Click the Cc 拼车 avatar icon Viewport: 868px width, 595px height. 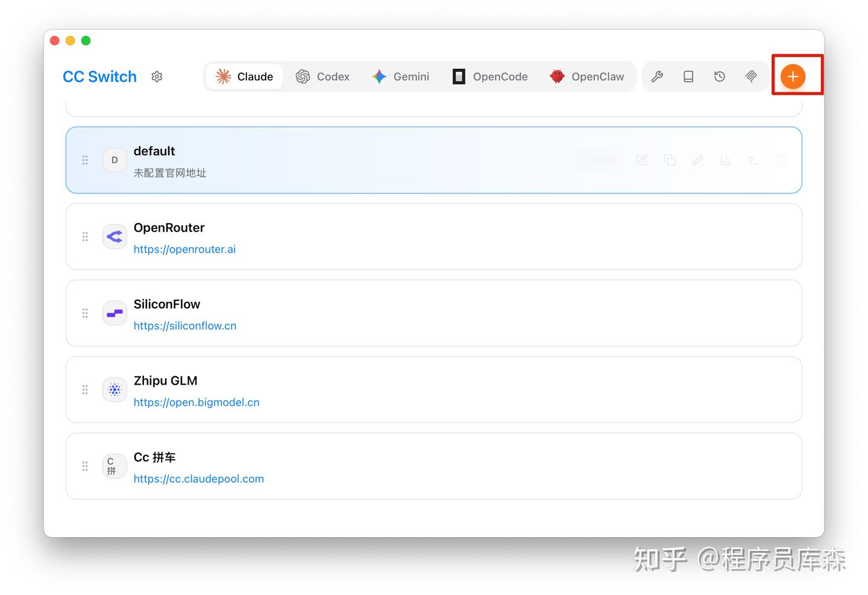pos(115,467)
